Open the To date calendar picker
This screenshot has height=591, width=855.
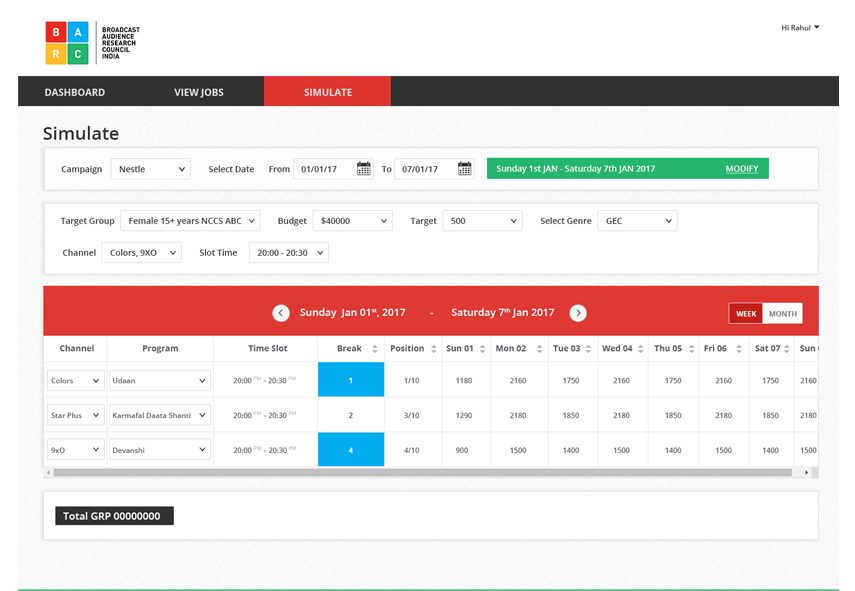coord(465,169)
